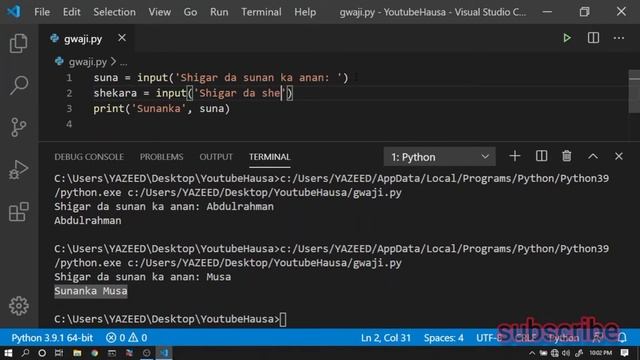Image resolution: width=640 pixels, height=360 pixels.
Task: Open the Terminal menu
Action: [261, 12]
